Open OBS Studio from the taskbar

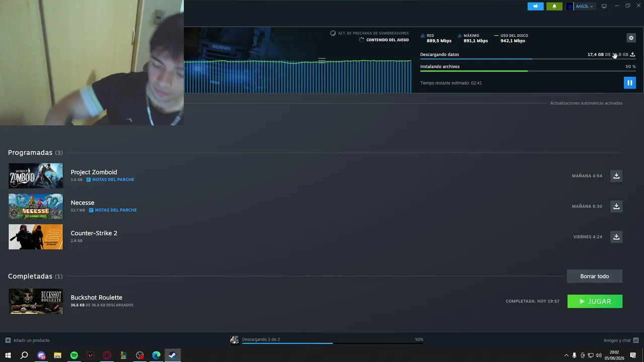140,355
